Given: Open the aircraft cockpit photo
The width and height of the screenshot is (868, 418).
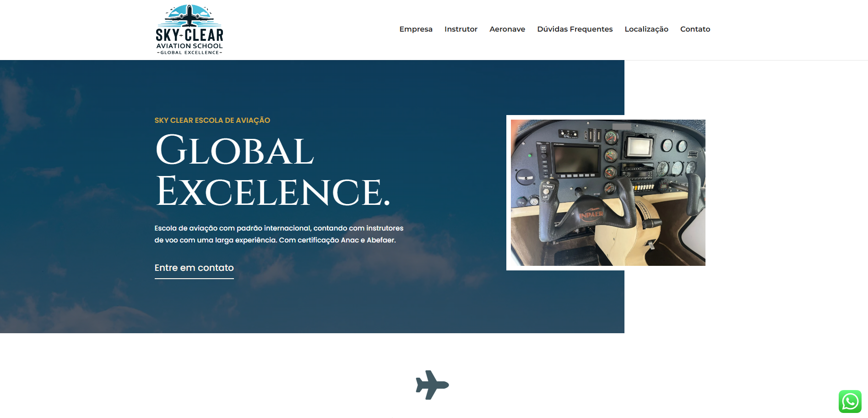Looking at the screenshot, I should [x=608, y=192].
